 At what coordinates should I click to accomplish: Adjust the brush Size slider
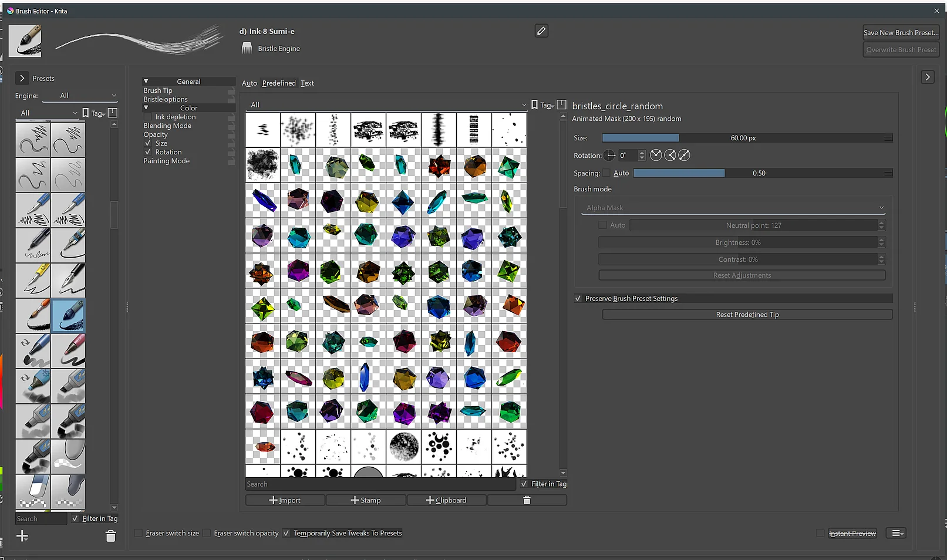tap(743, 138)
